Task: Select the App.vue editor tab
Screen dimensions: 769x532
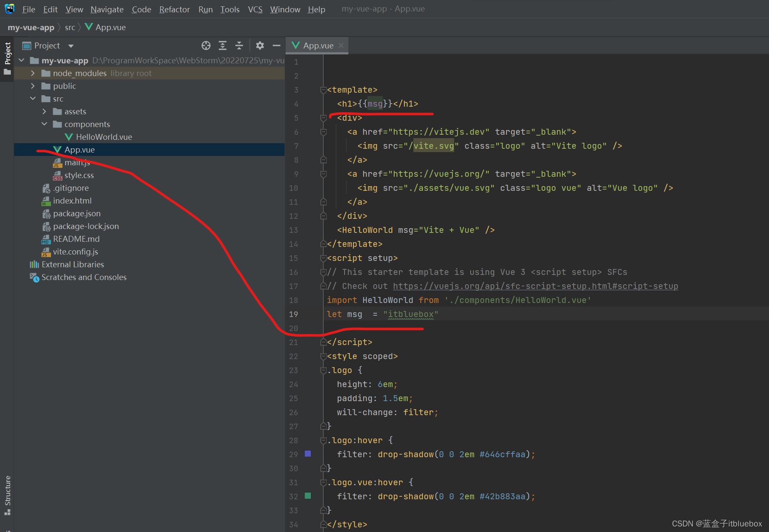Action: pos(318,45)
